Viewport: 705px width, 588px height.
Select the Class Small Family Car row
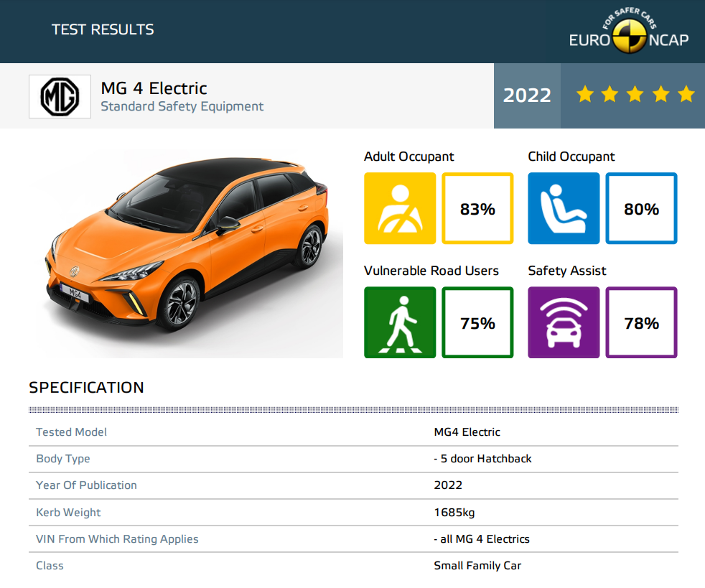coord(353,566)
